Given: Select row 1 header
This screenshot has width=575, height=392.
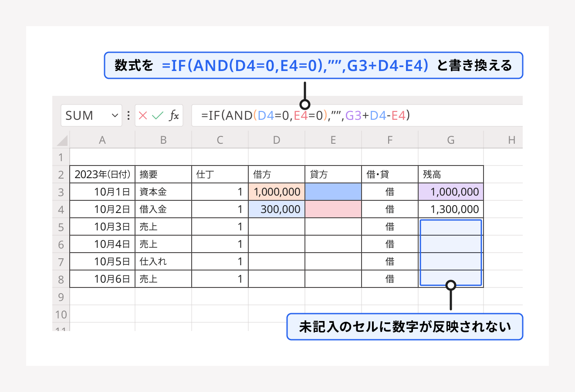Looking at the screenshot, I should click(x=61, y=157).
